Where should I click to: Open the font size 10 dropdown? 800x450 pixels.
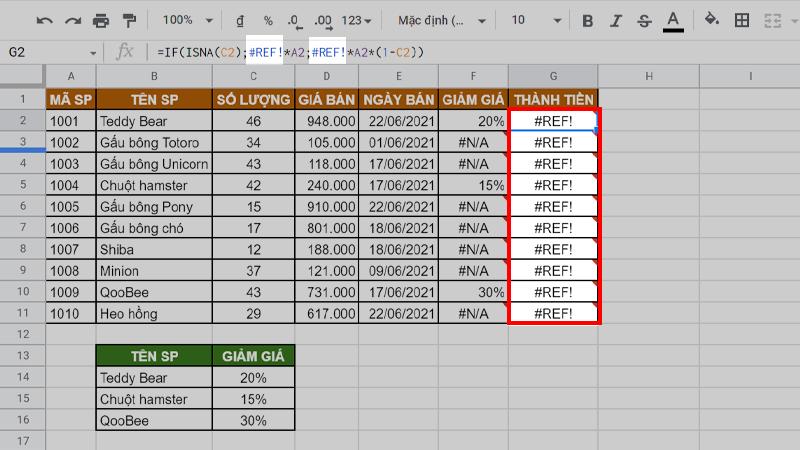click(x=536, y=20)
